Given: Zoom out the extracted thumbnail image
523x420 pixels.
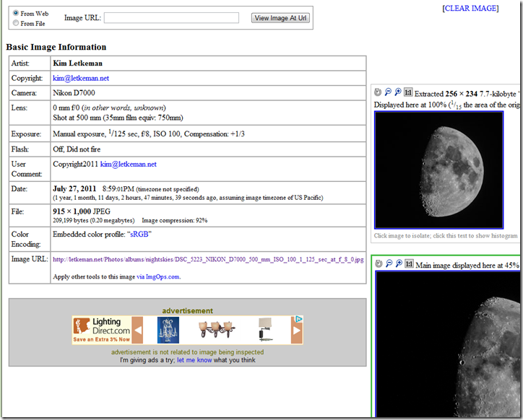Looking at the screenshot, I should (388, 93).
